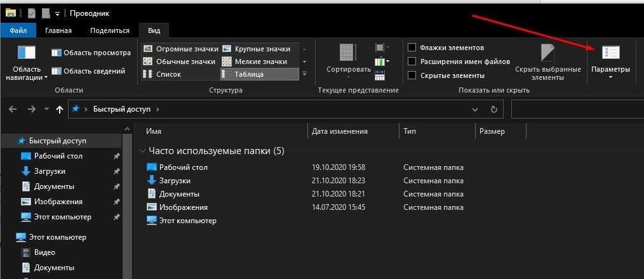The height and width of the screenshot is (279, 644).
Task: Check Расширения имен файлов option
Action: coord(412,62)
